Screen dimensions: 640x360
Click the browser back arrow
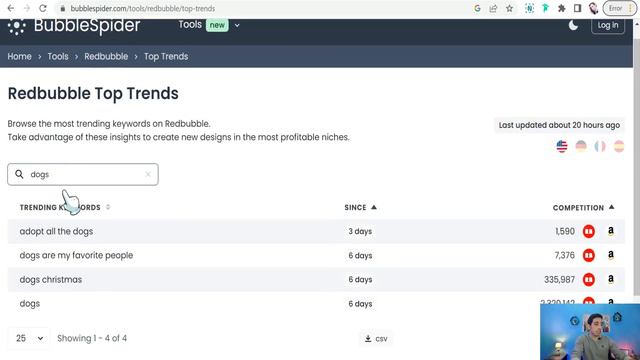click(11, 8)
